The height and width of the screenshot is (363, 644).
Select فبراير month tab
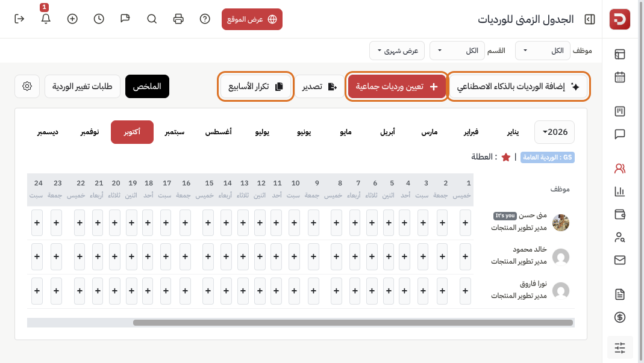click(x=471, y=132)
